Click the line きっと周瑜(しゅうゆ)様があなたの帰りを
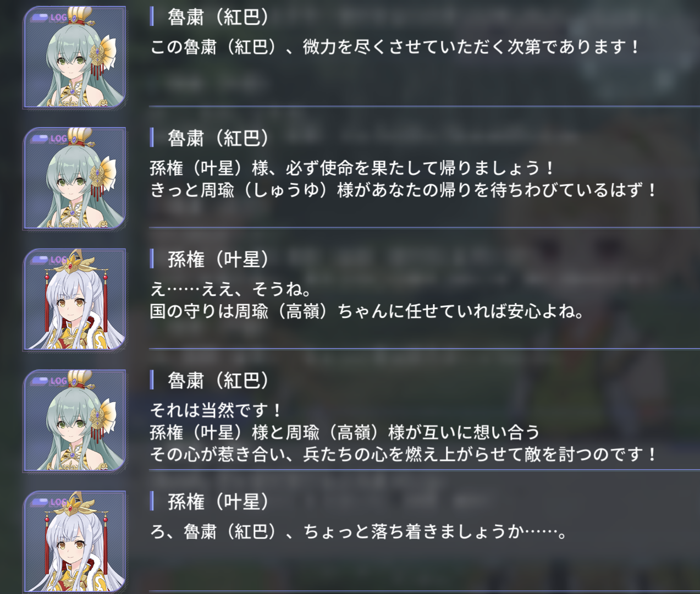 [x=403, y=190]
